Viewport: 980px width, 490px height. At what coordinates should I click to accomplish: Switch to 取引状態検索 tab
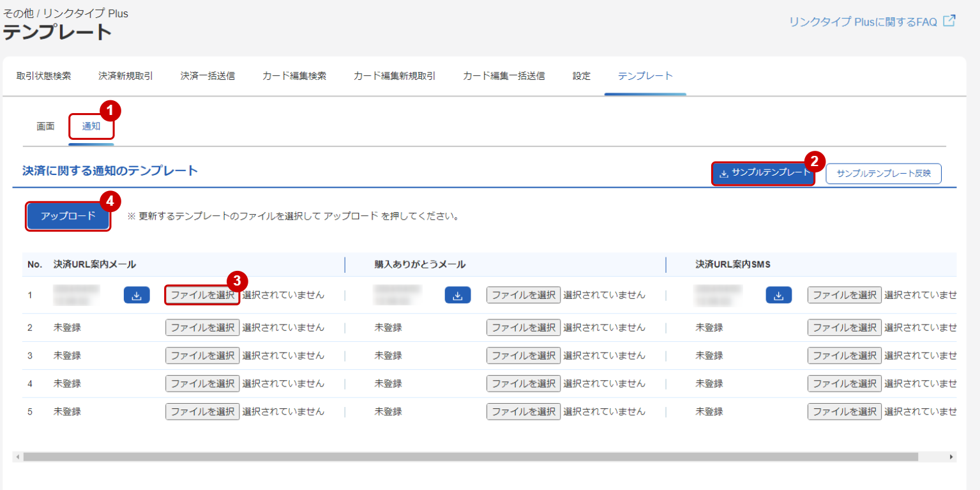[x=44, y=76]
